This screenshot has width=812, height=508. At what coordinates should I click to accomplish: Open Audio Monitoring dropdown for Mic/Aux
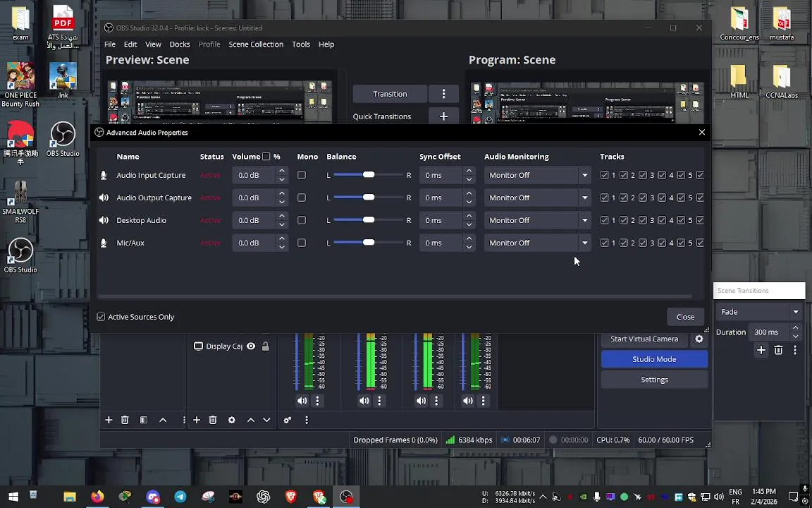pos(539,243)
